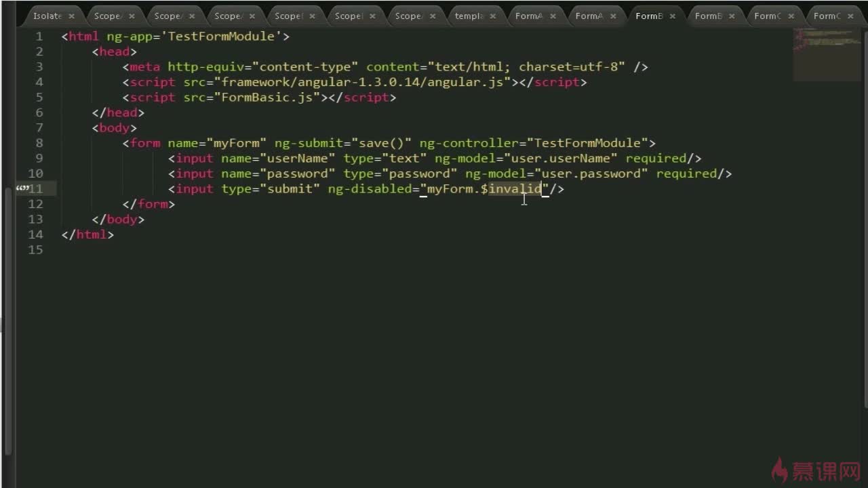Select the active FormB tab
The height and width of the screenshot is (488, 868).
(649, 16)
